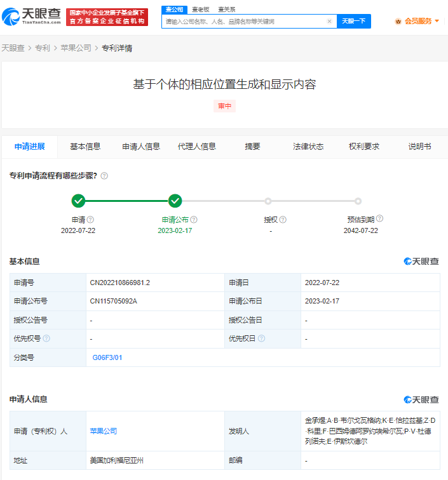Click the question mark icon beside 申请公布
The image size is (448, 480).
(194, 220)
